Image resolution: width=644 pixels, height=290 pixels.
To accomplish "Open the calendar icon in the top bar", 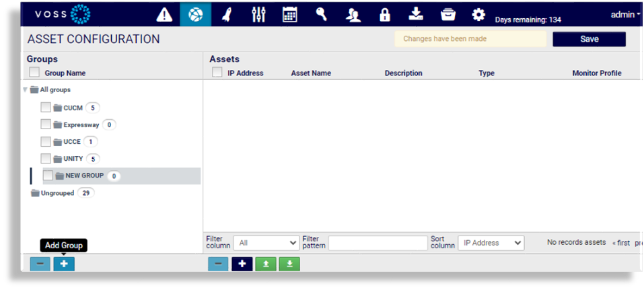I will 290,15.
